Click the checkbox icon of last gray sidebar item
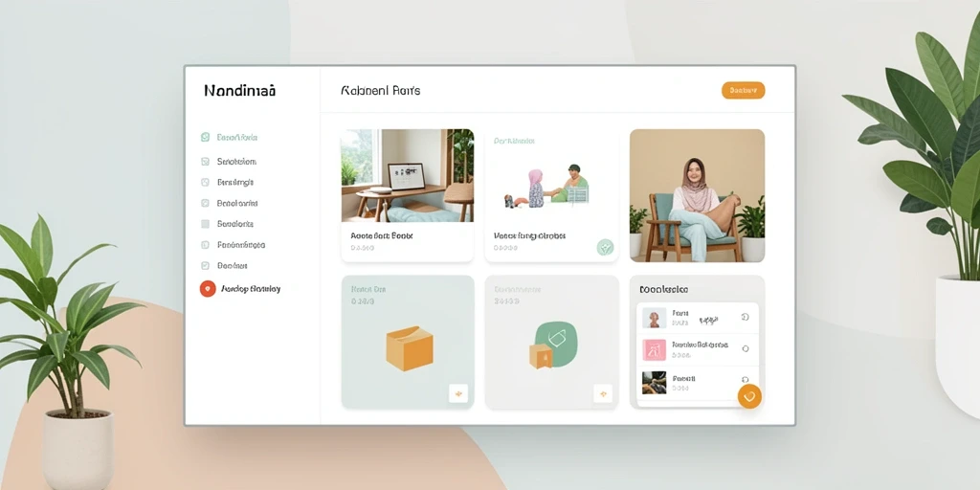Viewport: 980px width, 490px height. [x=205, y=266]
